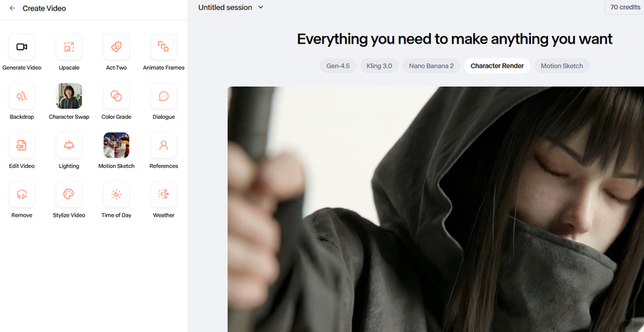Click the Create Video panel title
Viewport: 644px width, 332px height.
tap(44, 8)
